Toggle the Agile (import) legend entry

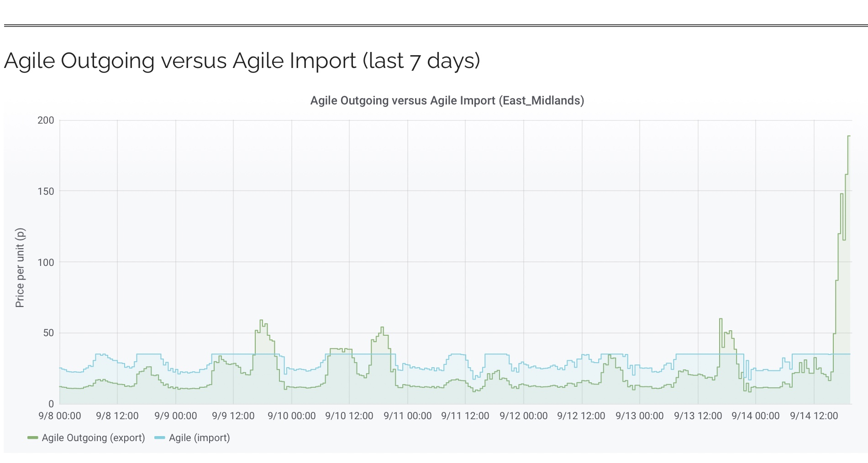pos(192,438)
